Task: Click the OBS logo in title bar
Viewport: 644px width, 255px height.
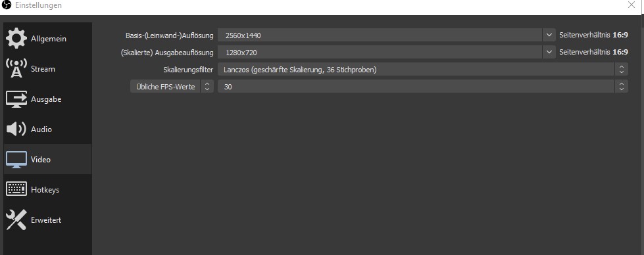Action: [x=7, y=5]
